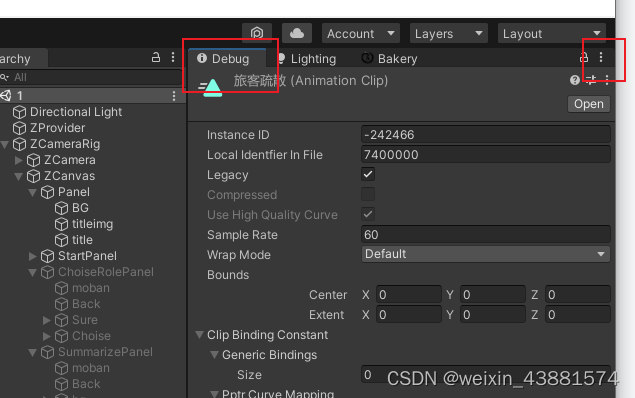Image resolution: width=635 pixels, height=398 pixels.
Task: Select moban under ChoiseRolePanel
Action: pos(91,288)
